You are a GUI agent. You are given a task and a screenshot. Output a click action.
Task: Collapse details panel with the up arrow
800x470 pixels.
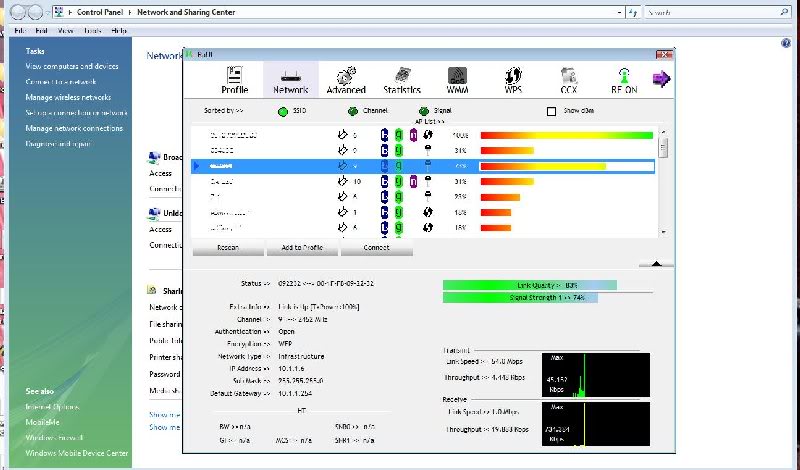click(x=656, y=263)
